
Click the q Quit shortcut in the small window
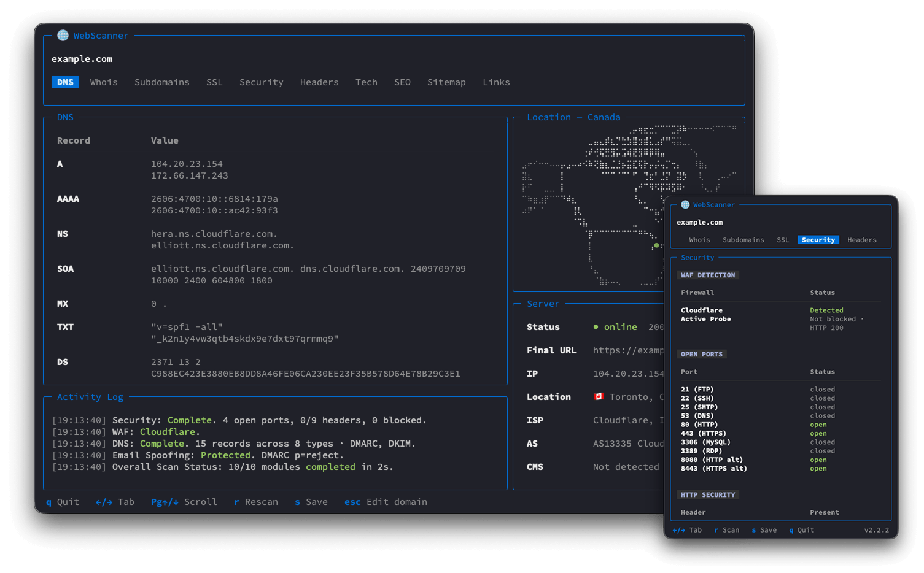[x=802, y=530]
